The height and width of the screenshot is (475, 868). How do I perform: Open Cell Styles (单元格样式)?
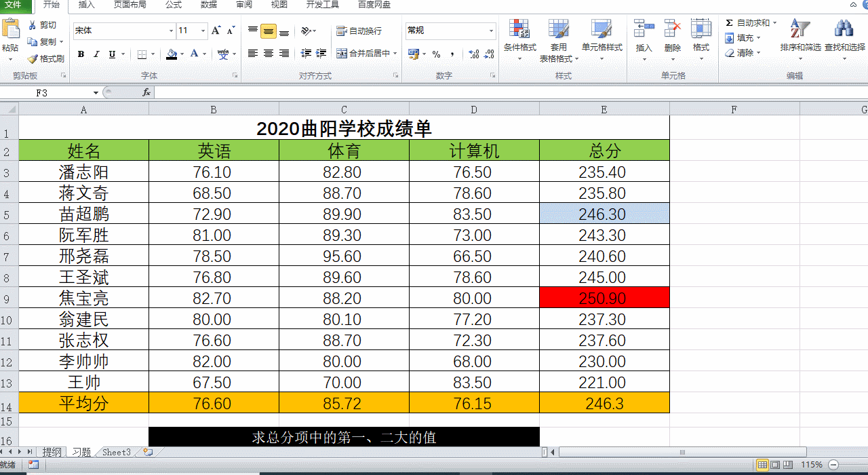point(601,40)
